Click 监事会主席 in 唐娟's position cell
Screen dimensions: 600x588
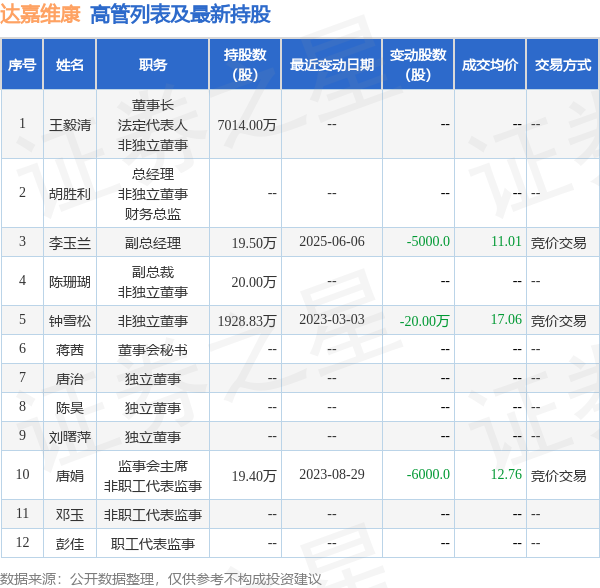click(x=153, y=466)
